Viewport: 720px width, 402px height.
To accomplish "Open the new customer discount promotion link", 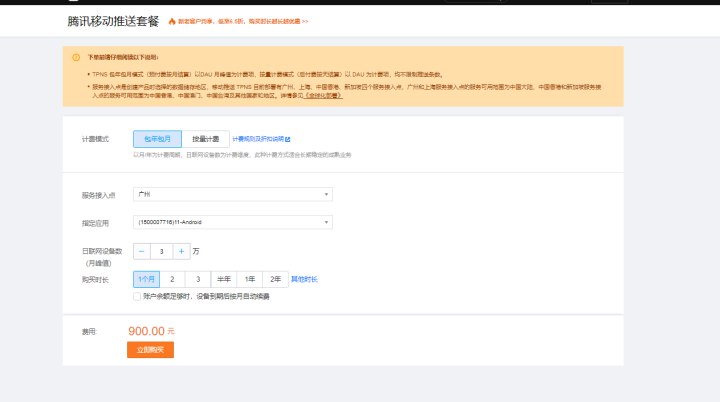I will (x=243, y=22).
